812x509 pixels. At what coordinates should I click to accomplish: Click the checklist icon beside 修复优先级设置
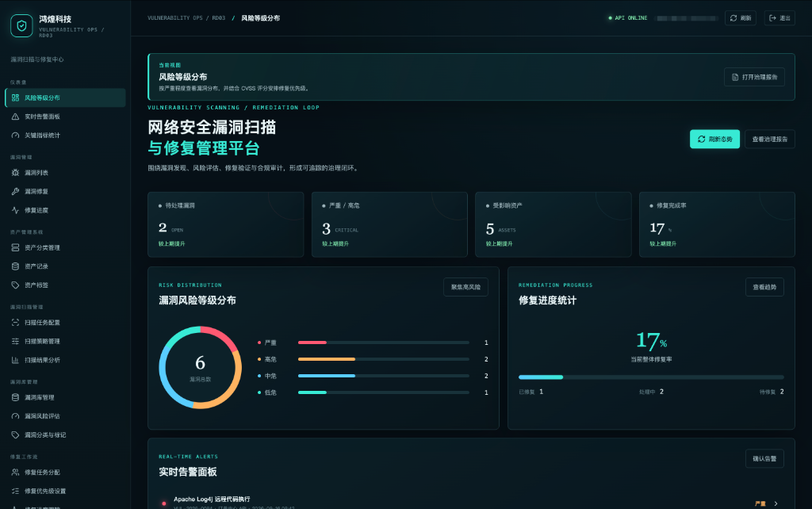tap(16, 491)
